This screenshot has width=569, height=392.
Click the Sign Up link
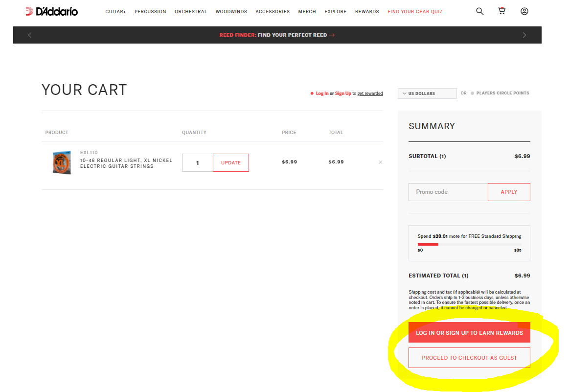pos(343,93)
